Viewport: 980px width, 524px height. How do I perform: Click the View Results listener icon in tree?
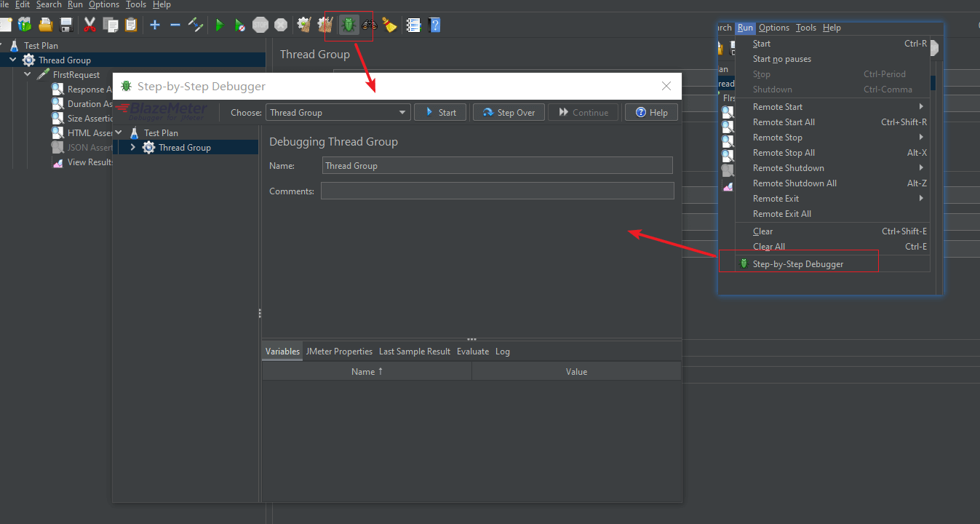(57, 162)
